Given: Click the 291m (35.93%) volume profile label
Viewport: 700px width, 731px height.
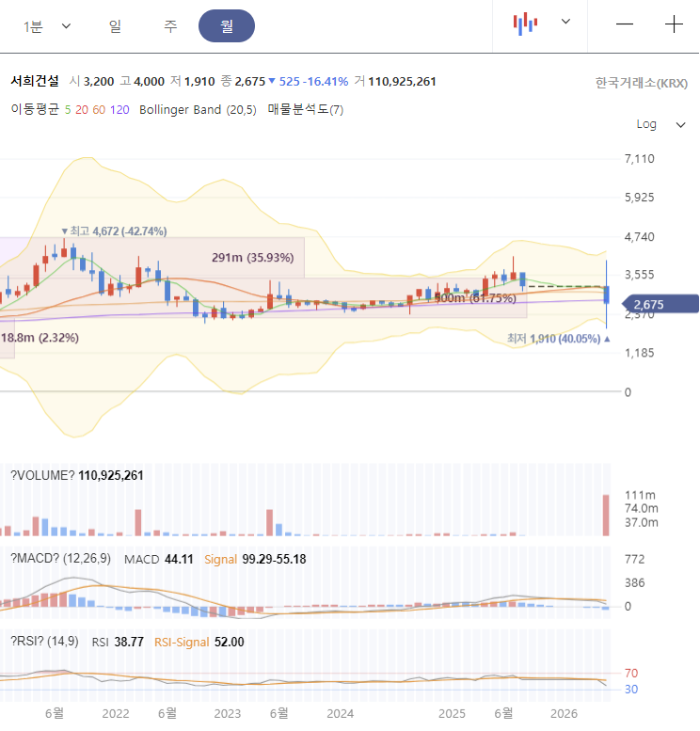Looking at the screenshot, I should coord(253,258).
